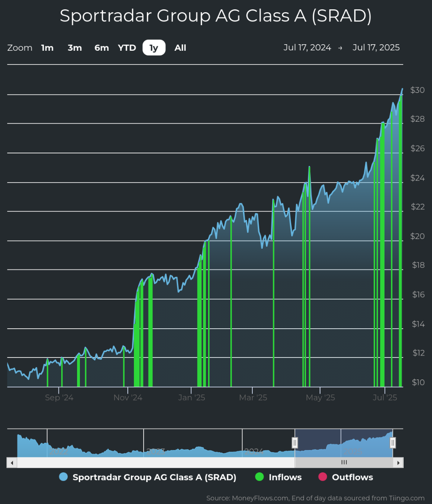
Task: Select the 3m zoom range
Action: click(75, 48)
